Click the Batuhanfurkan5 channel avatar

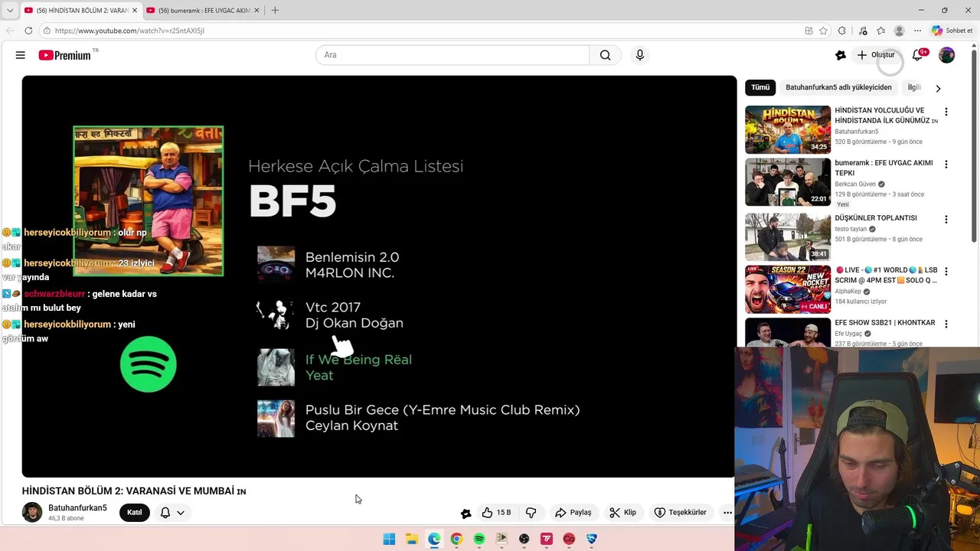tap(32, 513)
